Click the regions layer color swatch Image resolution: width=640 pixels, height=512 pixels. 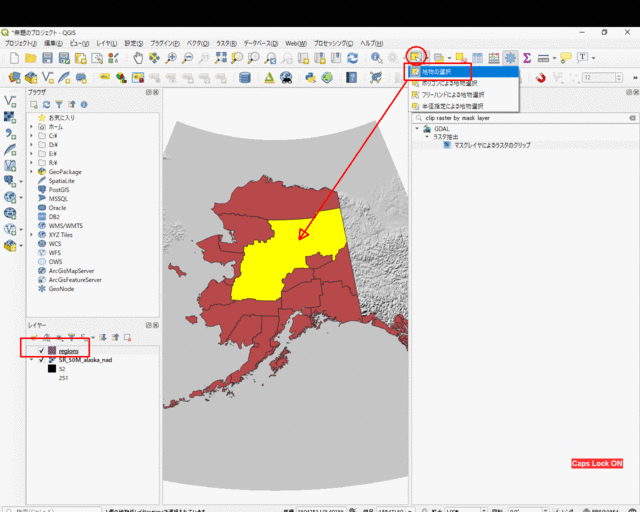(x=51, y=351)
